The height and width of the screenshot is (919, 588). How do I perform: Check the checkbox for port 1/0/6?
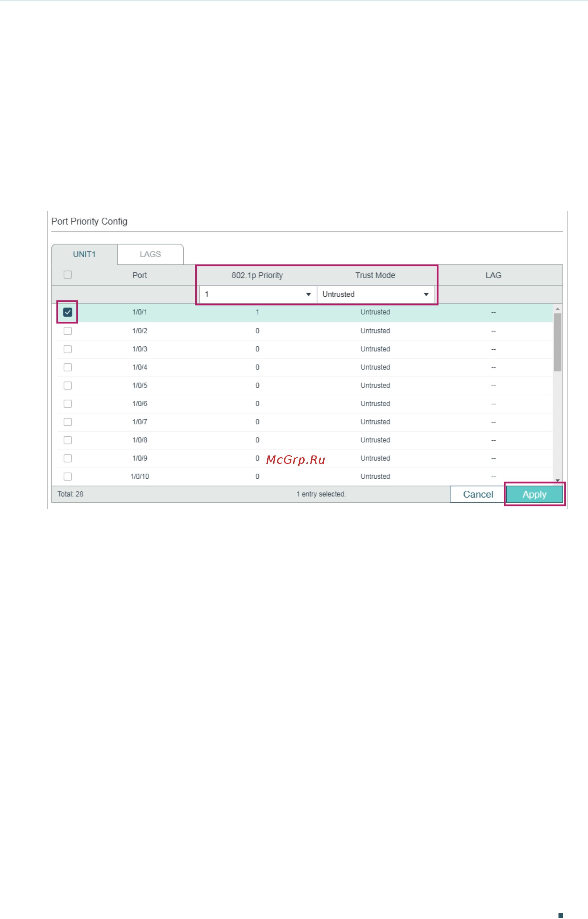pyautogui.click(x=68, y=404)
